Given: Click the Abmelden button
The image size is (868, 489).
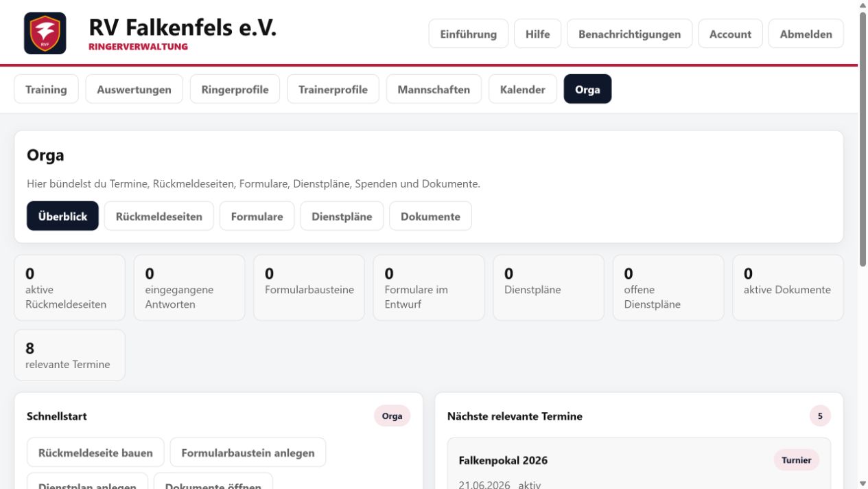Looking at the screenshot, I should point(806,34).
